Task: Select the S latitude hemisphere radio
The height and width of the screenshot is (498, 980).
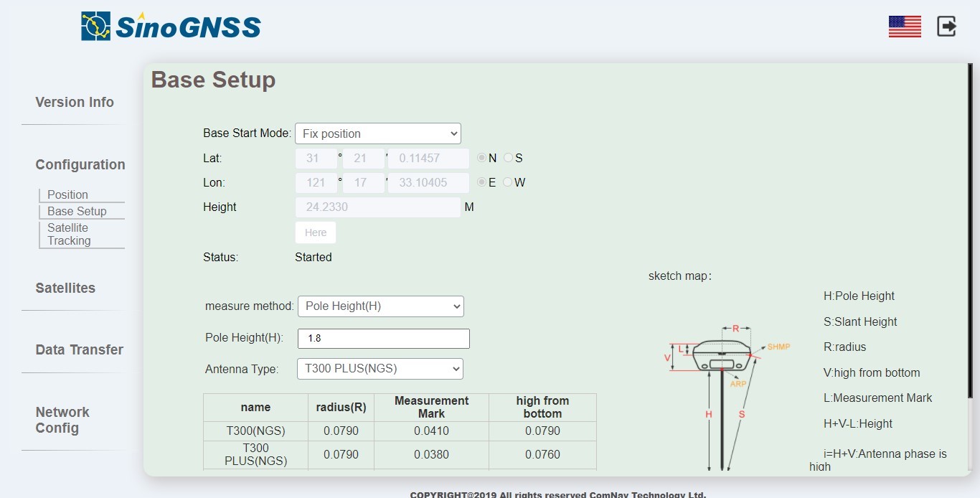Action: point(508,158)
